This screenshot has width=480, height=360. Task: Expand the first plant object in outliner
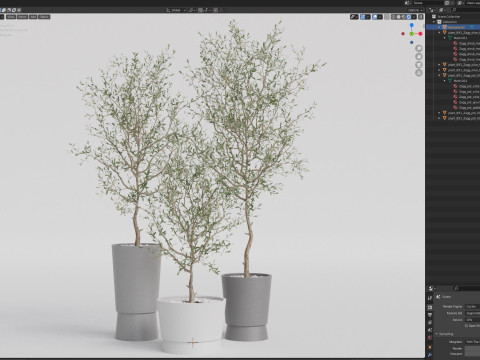click(439, 33)
